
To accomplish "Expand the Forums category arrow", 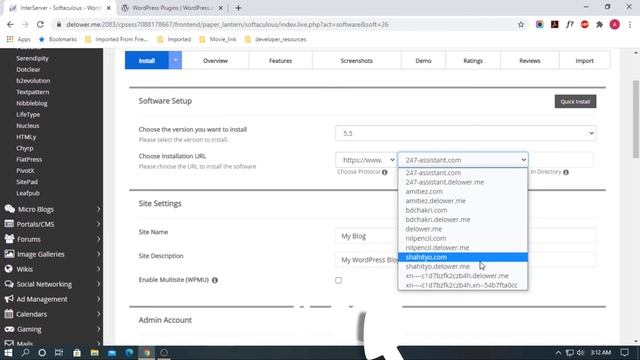I will tap(98, 239).
